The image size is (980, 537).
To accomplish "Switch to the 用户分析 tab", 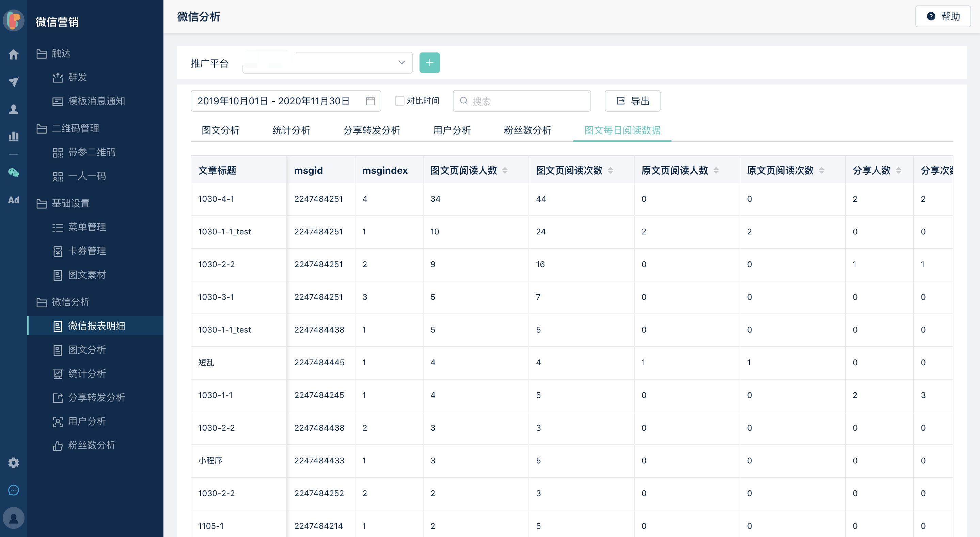I will point(452,130).
